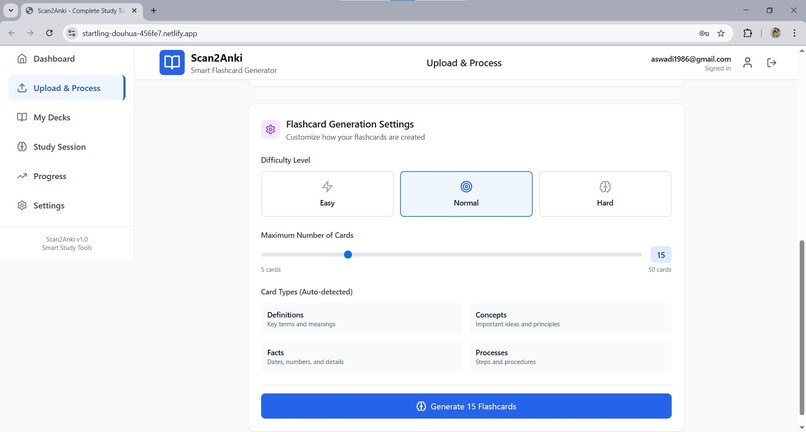The width and height of the screenshot is (806, 432).
Task: Click the Scan2Anki book logo icon
Action: point(172,63)
